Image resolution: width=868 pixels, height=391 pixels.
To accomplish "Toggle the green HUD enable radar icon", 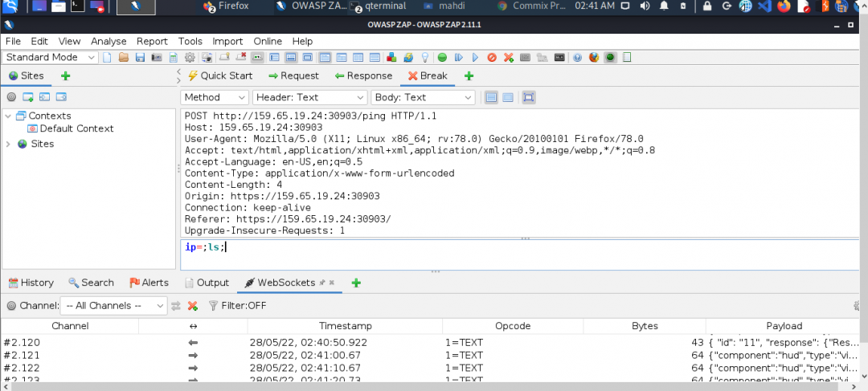I will click(610, 58).
